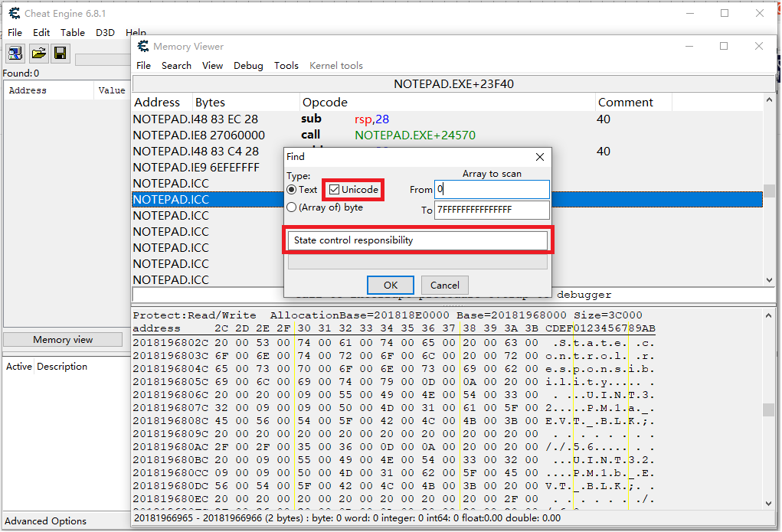Screen dimensions: 782x532
Task: Click the status bar byte range text
Action: [x=347, y=518]
